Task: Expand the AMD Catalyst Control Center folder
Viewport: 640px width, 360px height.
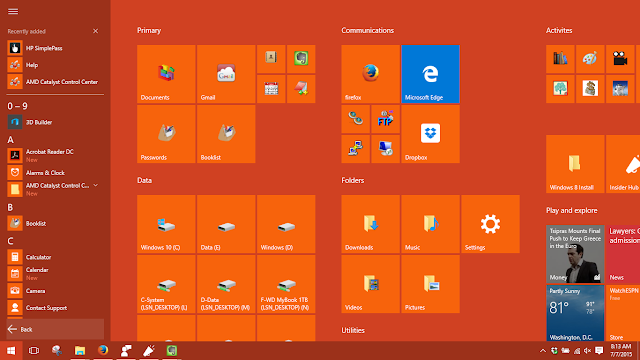Action: pos(96,185)
